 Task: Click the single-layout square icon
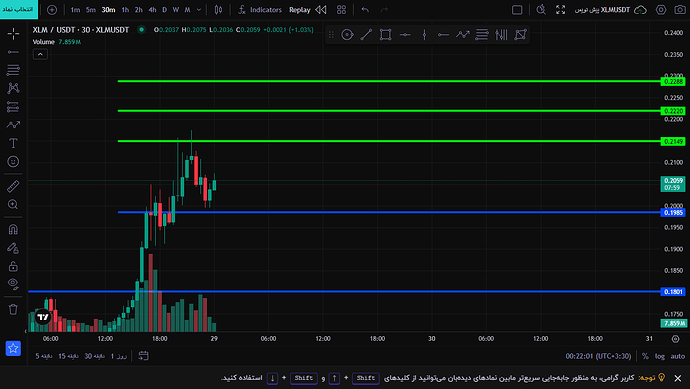click(517, 10)
